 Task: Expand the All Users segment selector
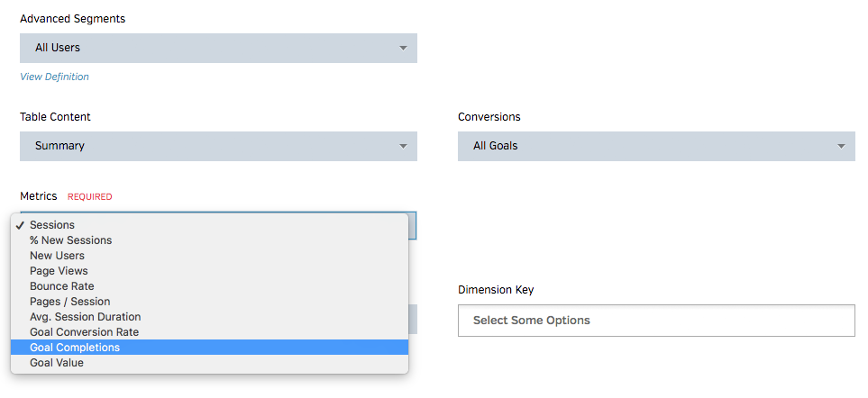click(218, 48)
